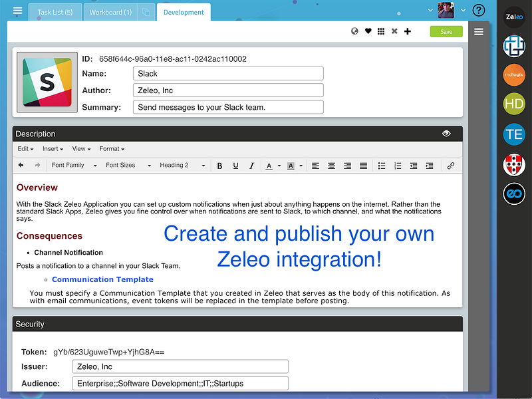Open the grid apps icon
Viewport: 532px width, 399px height.
381,31
